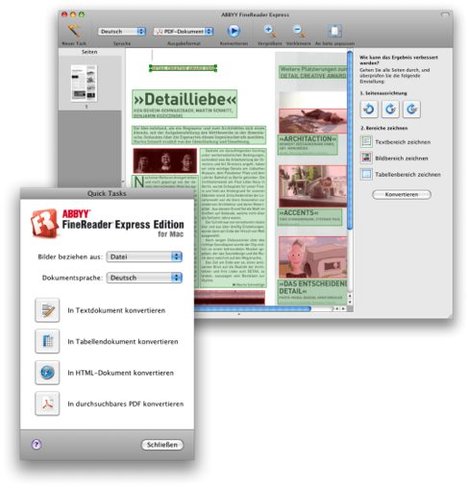The height and width of the screenshot is (488, 469).
Task: Click the In HTML-Dokument konvertieren globe icon
Action: click(47, 372)
